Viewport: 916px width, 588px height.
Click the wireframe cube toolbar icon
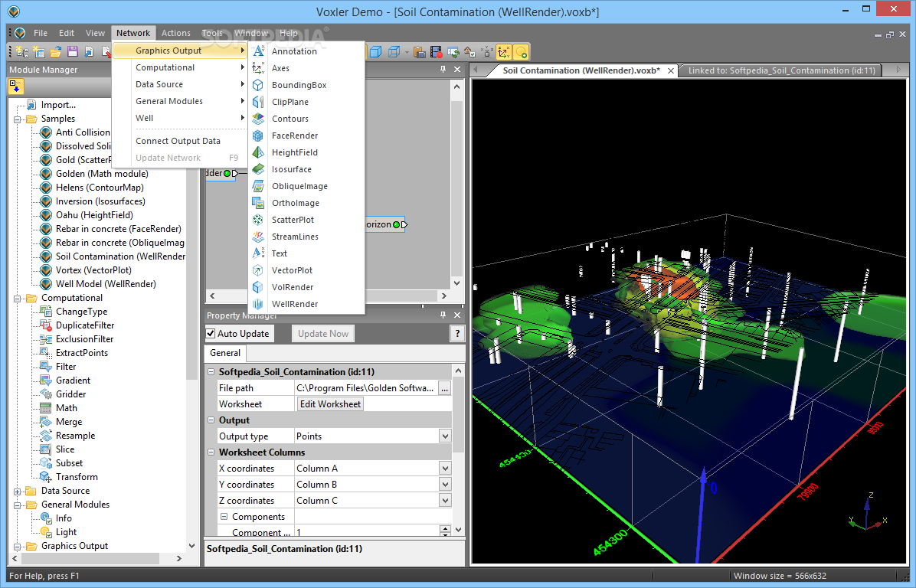(394, 52)
